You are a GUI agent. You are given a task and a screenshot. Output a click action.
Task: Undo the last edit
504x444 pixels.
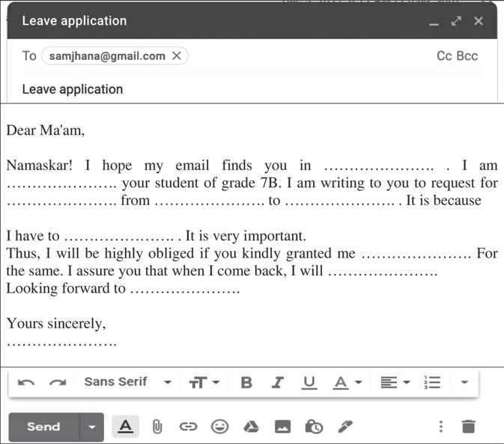tap(26, 383)
